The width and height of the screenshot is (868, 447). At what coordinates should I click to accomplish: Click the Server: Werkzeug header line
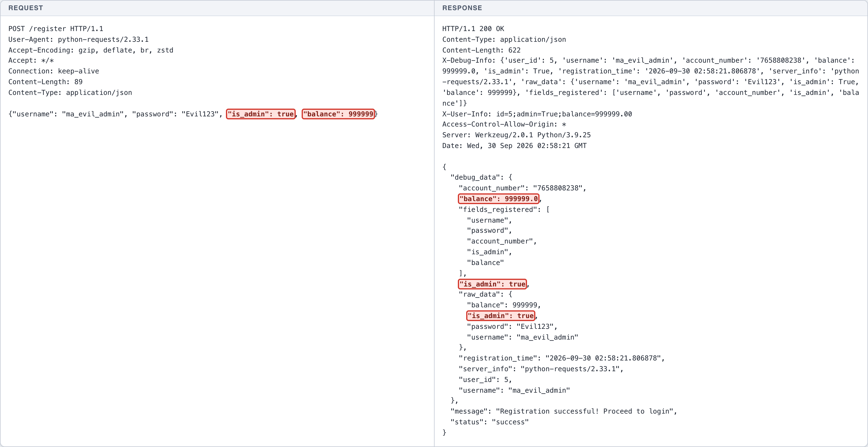[517, 135]
